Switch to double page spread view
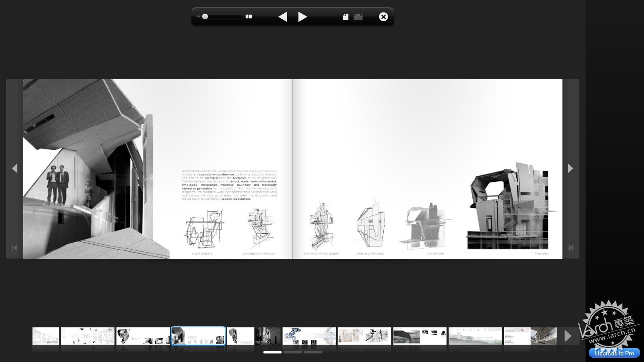644x362 pixels. click(358, 17)
